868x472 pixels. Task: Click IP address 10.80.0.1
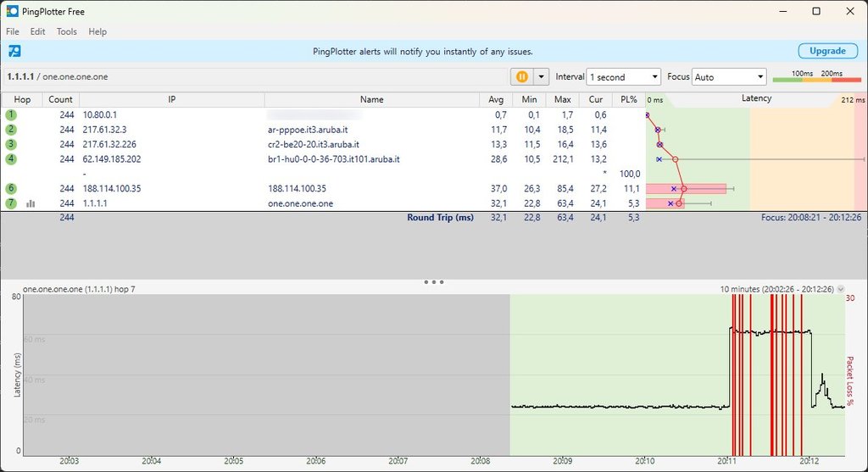[100, 114]
